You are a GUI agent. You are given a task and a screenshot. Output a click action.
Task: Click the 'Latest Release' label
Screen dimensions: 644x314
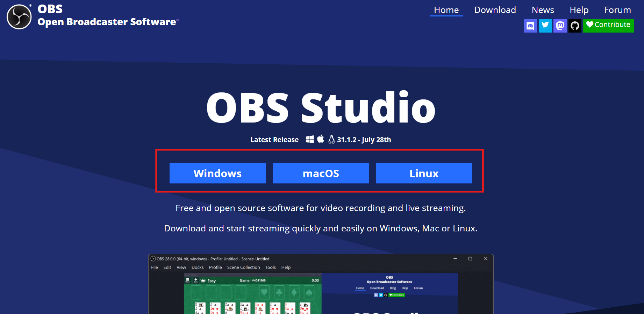274,140
